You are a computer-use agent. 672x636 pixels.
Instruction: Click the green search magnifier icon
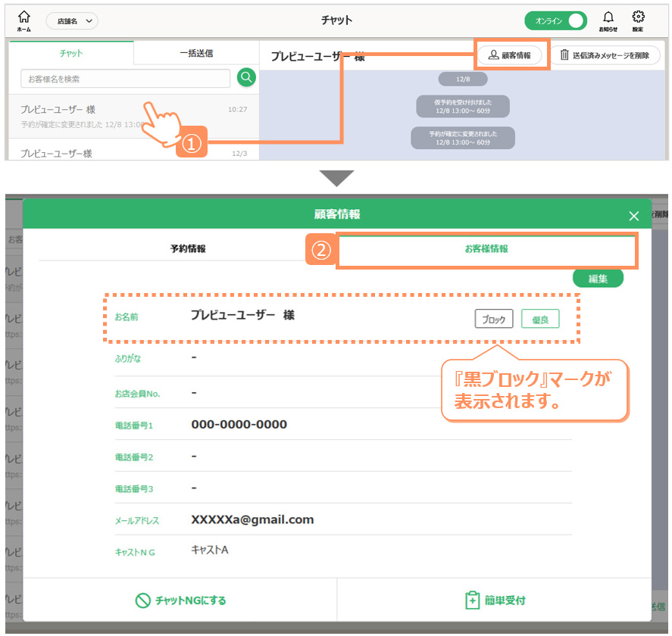[x=246, y=77]
